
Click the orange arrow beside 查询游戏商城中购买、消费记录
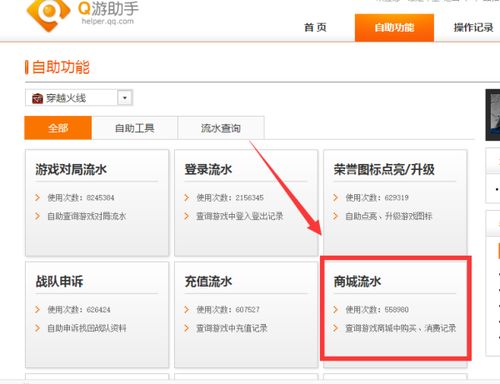tap(335, 328)
